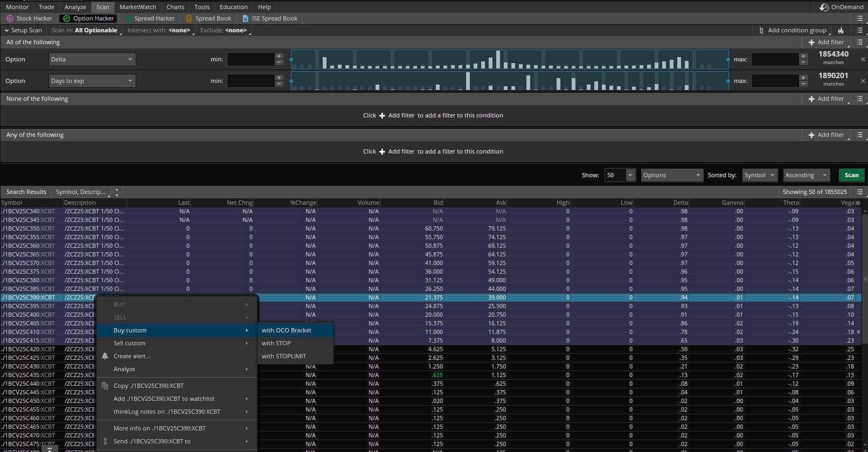Image resolution: width=868 pixels, height=452 pixels.
Task: Remove the Days to exp filter X
Action: coord(863,81)
